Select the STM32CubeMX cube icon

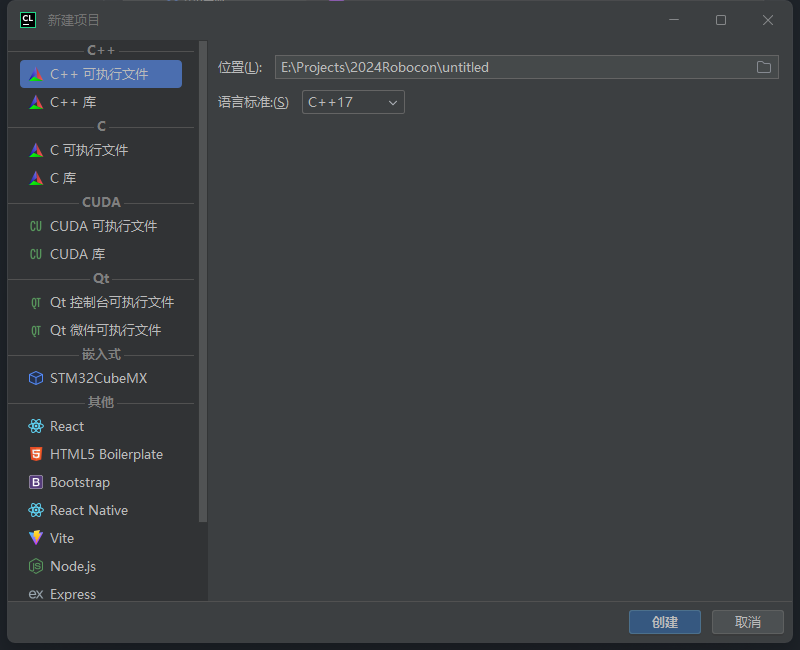[x=36, y=378]
